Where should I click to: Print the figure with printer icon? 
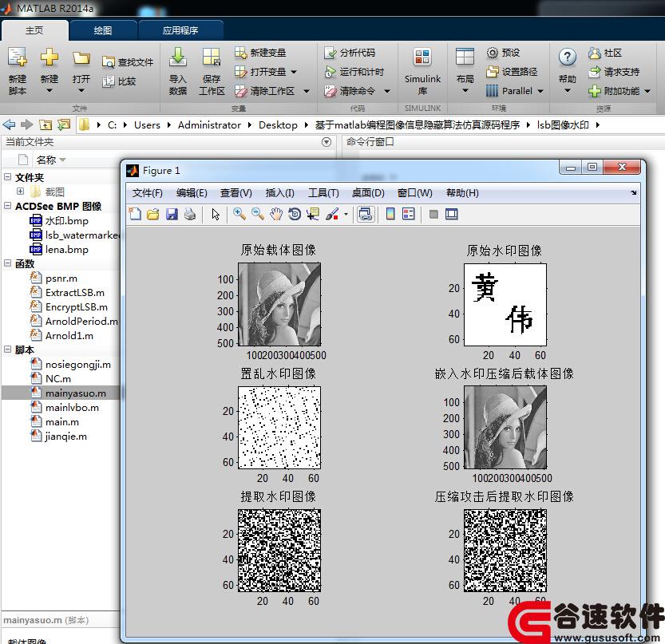coord(190,214)
